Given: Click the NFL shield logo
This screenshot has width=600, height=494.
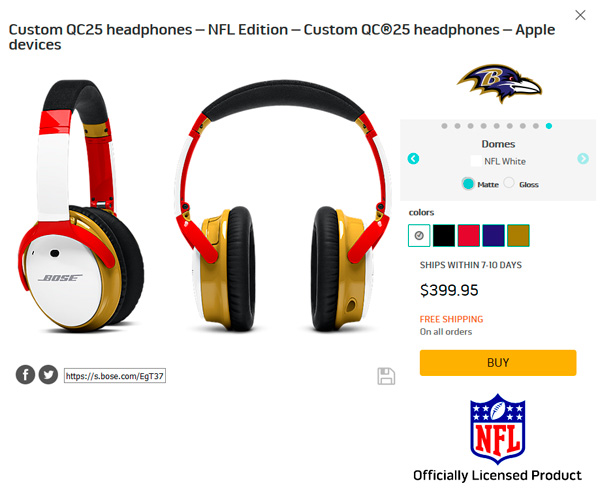Looking at the screenshot, I should (497, 429).
